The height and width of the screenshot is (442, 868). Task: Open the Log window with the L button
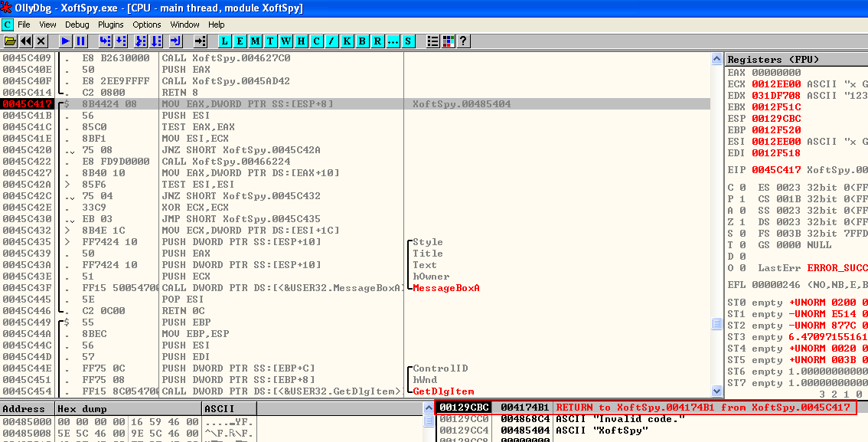[x=225, y=41]
